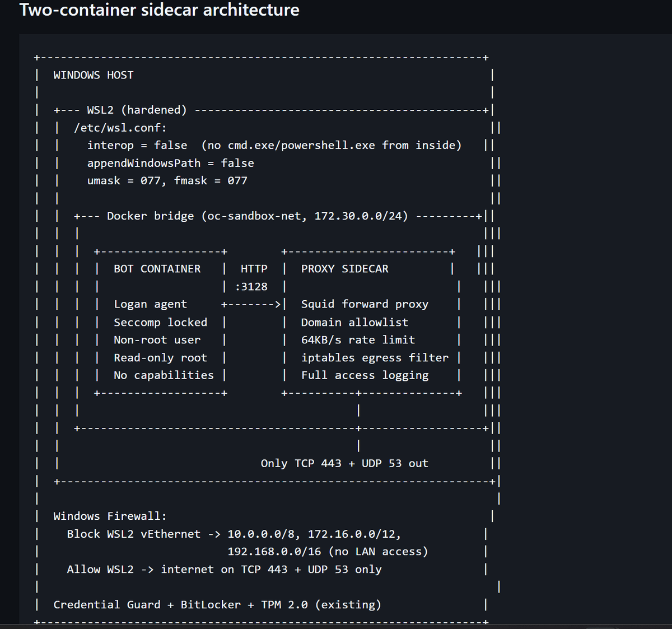Image resolution: width=672 pixels, height=629 pixels.
Task: Click the Two-container sidecar architecture heading
Action: point(160,10)
